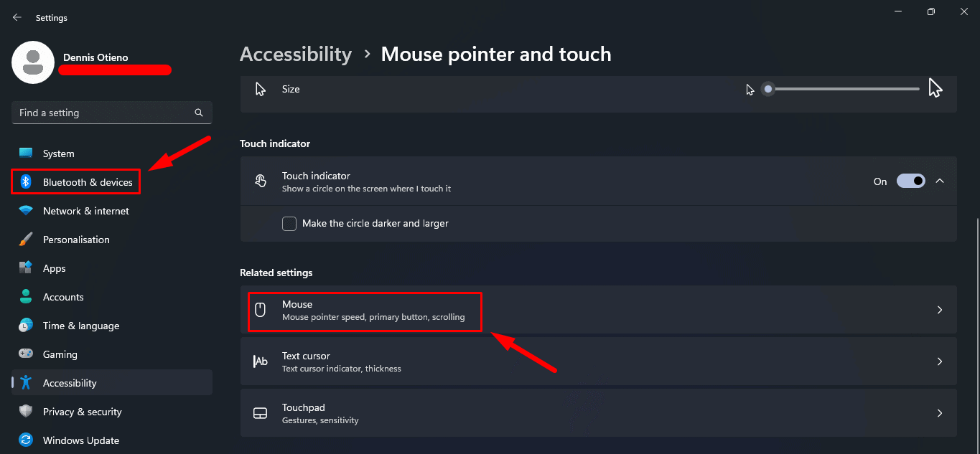Click the back arrow in Settings
This screenshot has width=980, height=454.
(17, 16)
